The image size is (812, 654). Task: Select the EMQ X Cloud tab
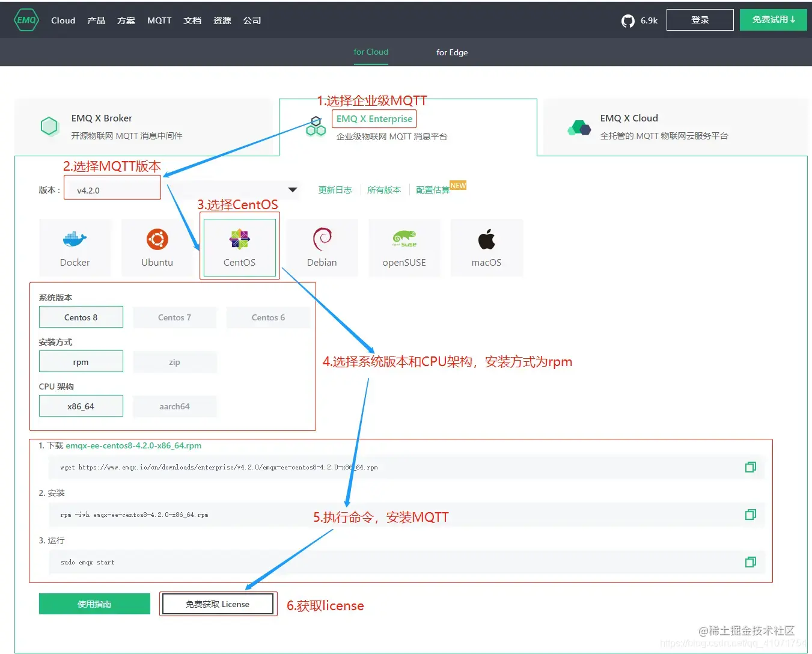tap(676, 127)
